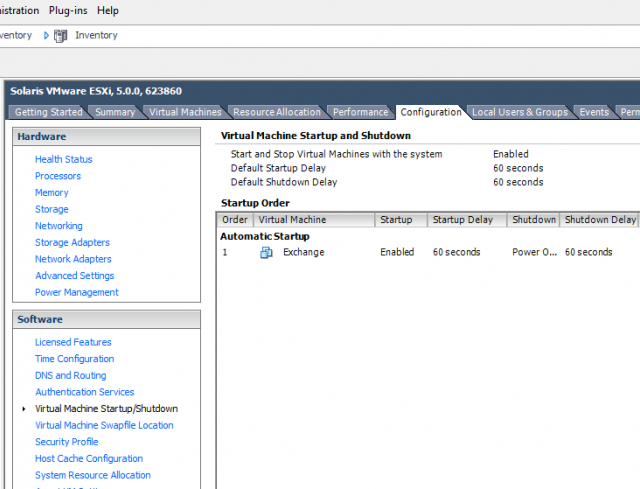Click the Inventory label in navigation bar
The height and width of the screenshot is (489, 640).
click(x=96, y=36)
